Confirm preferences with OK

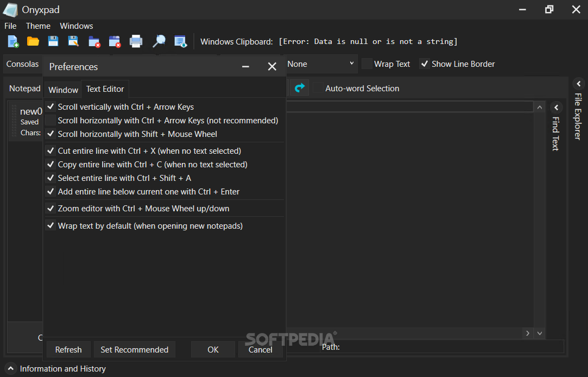click(213, 350)
